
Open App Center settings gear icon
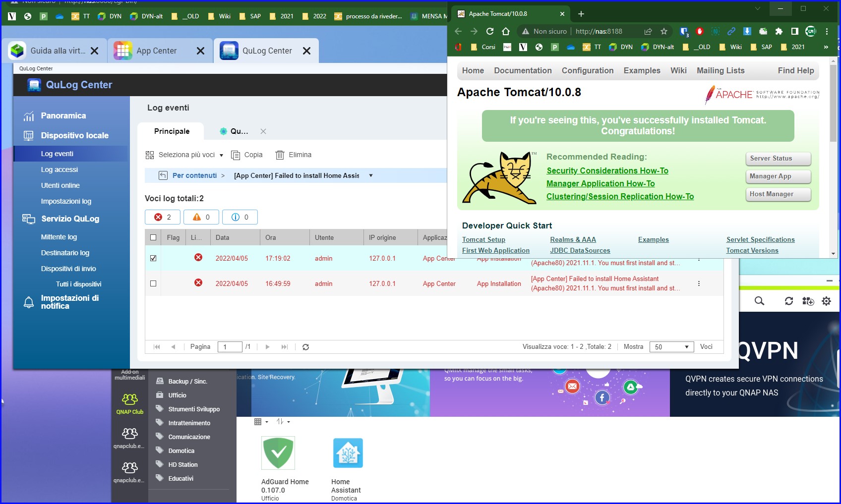[x=826, y=301]
